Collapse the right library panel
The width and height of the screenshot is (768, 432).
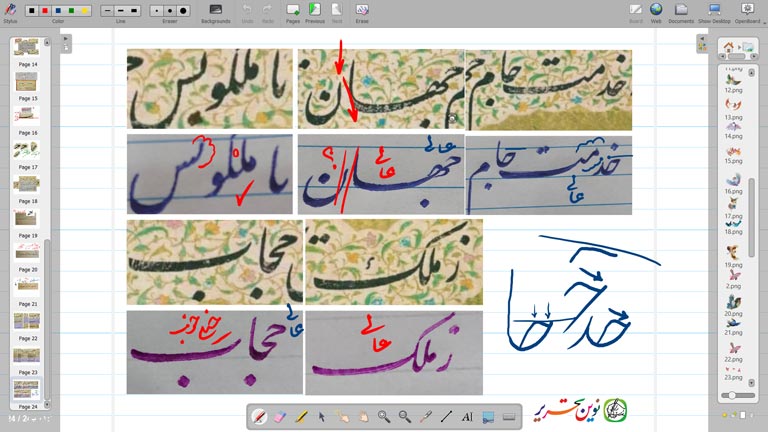tap(702, 39)
